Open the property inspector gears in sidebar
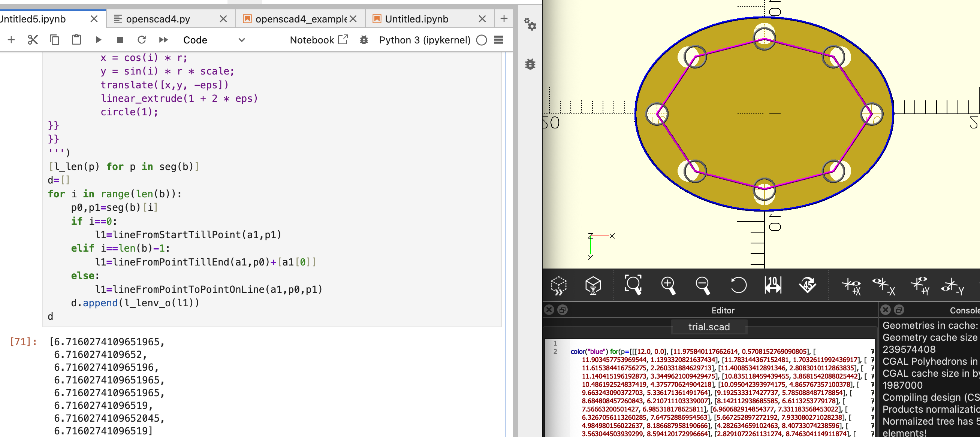 tap(530, 24)
